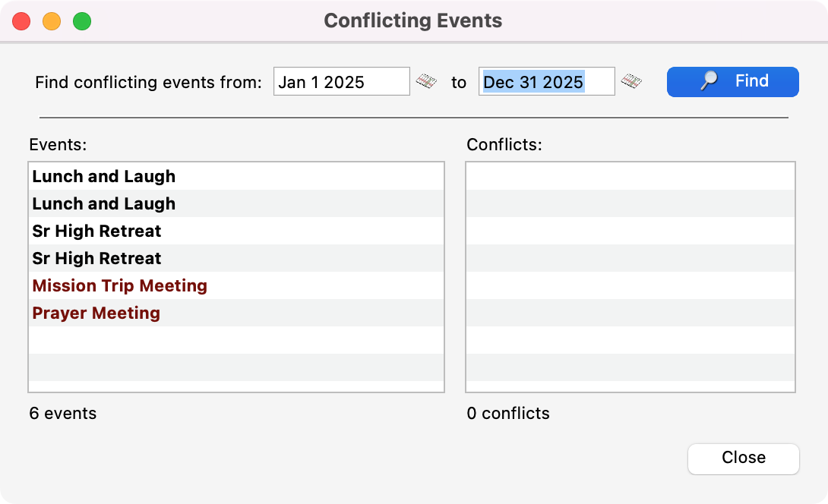Zoom the window with the green button
This screenshot has height=504, width=828.
[x=82, y=21]
